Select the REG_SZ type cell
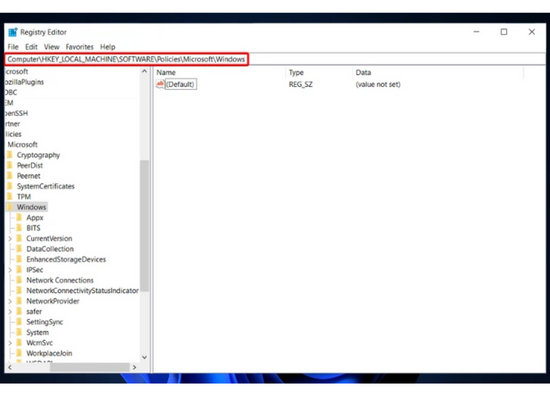Image resolution: width=550 pixels, height=400 pixels. pos(301,85)
